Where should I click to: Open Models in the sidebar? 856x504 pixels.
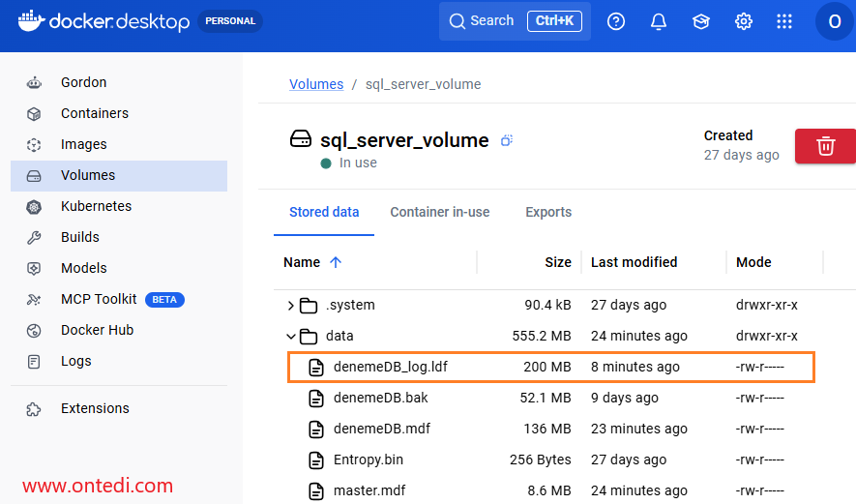coord(119,269)
